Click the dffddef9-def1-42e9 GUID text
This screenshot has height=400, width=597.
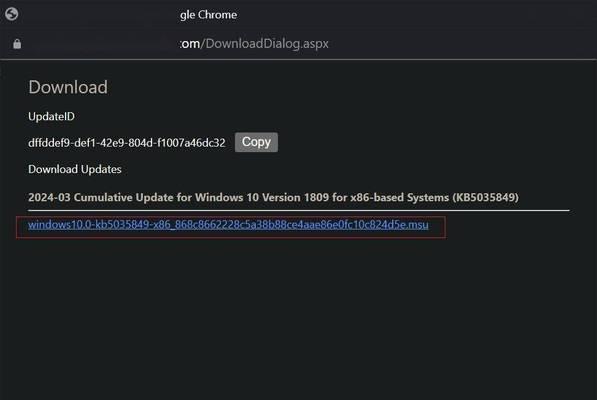[x=127, y=143]
